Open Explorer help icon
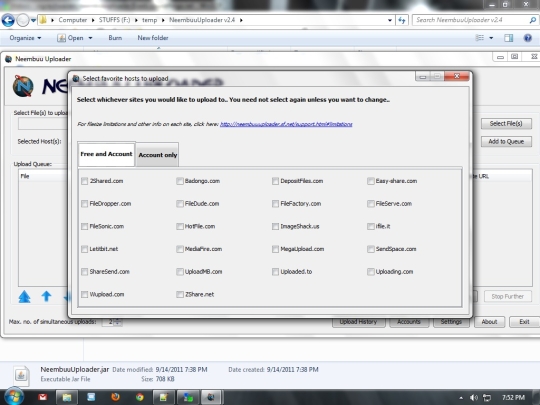This screenshot has width=540, height=405. 528,38
